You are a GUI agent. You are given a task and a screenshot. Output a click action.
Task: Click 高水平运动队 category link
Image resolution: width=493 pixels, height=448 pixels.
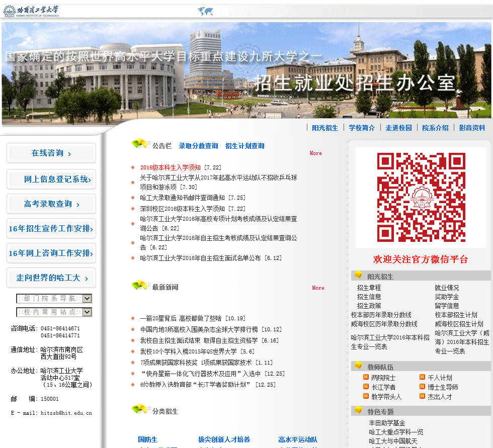coord(298,439)
